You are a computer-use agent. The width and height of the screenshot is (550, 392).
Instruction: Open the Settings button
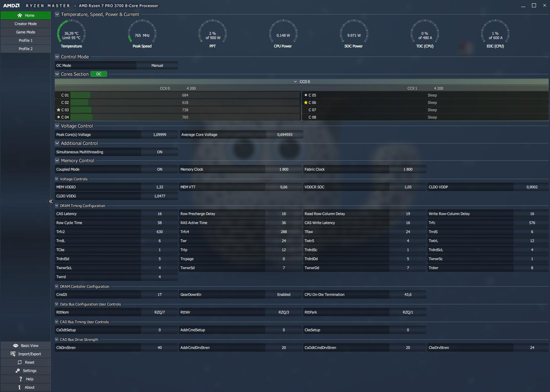pyautogui.click(x=26, y=371)
